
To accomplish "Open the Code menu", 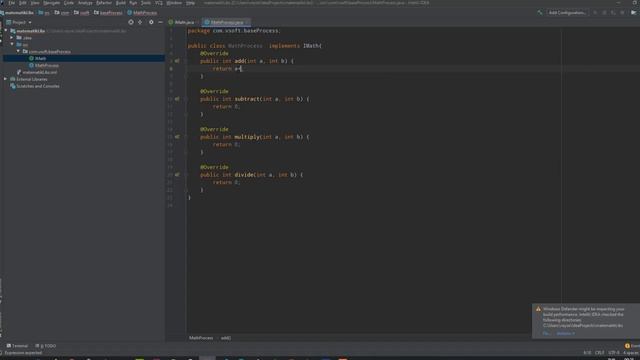I will coord(69,3).
